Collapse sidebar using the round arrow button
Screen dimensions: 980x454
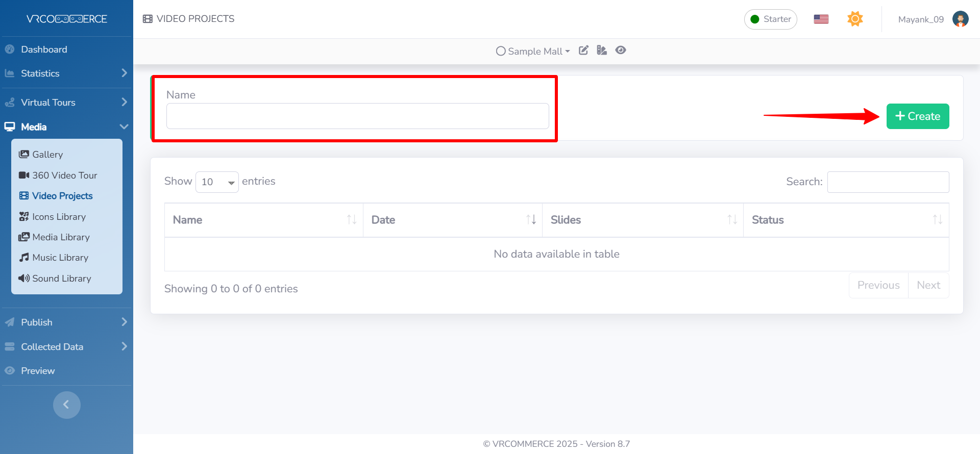66,405
